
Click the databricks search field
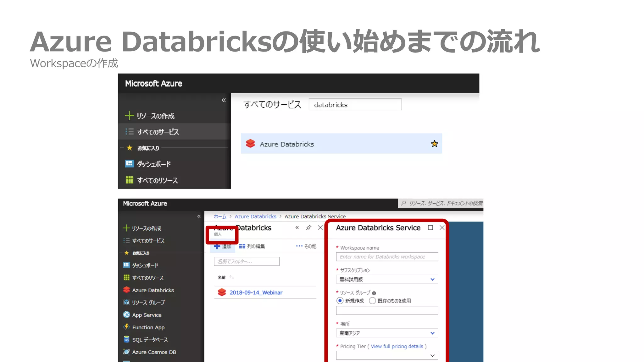click(x=355, y=105)
